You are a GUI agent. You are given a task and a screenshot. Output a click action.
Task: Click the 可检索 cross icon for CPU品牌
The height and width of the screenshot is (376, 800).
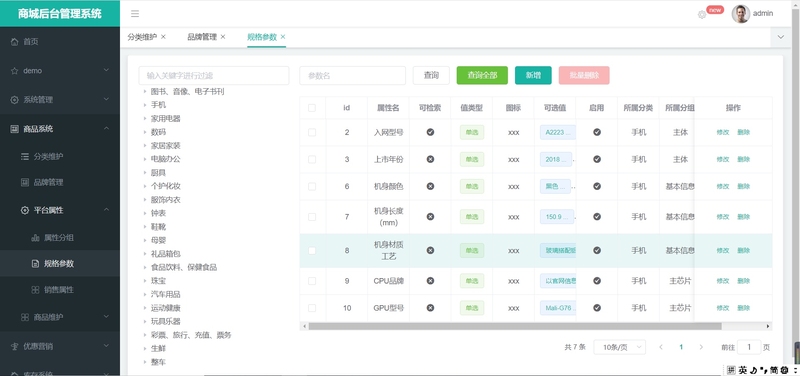(x=430, y=281)
